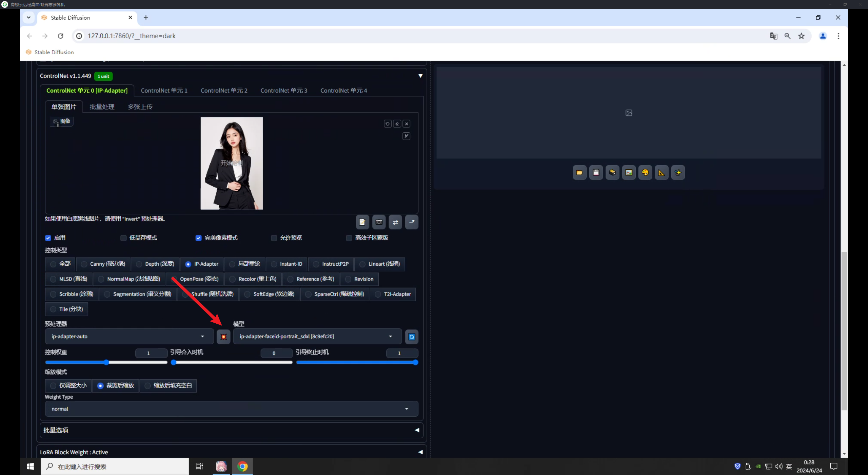Switch to ControlNet 单元 3 tab
The width and height of the screenshot is (868, 475).
pyautogui.click(x=284, y=91)
